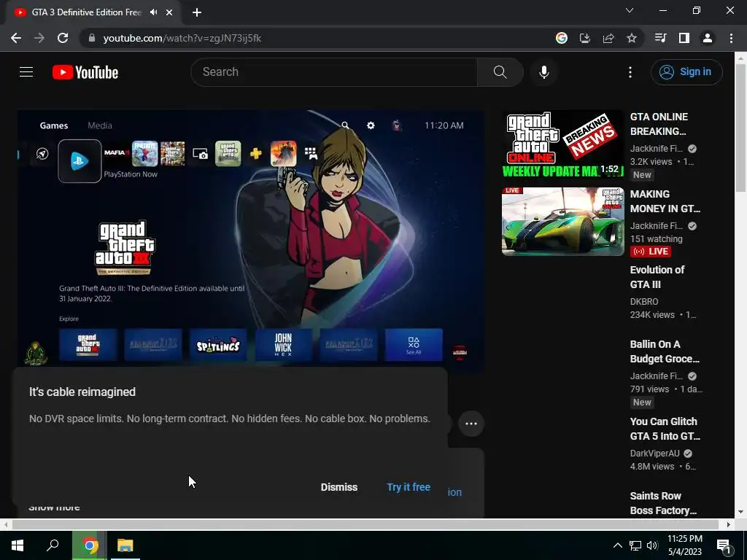Click the install app icon
The height and width of the screenshot is (560, 747).
(585, 38)
